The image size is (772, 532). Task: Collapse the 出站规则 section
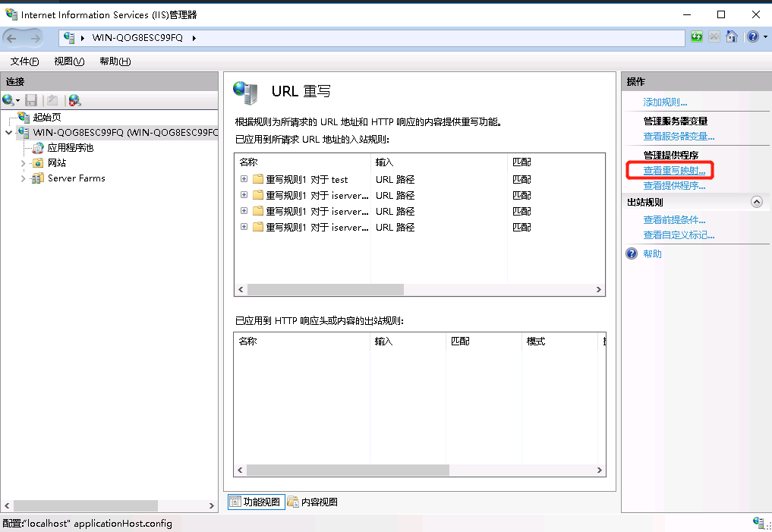(757, 202)
